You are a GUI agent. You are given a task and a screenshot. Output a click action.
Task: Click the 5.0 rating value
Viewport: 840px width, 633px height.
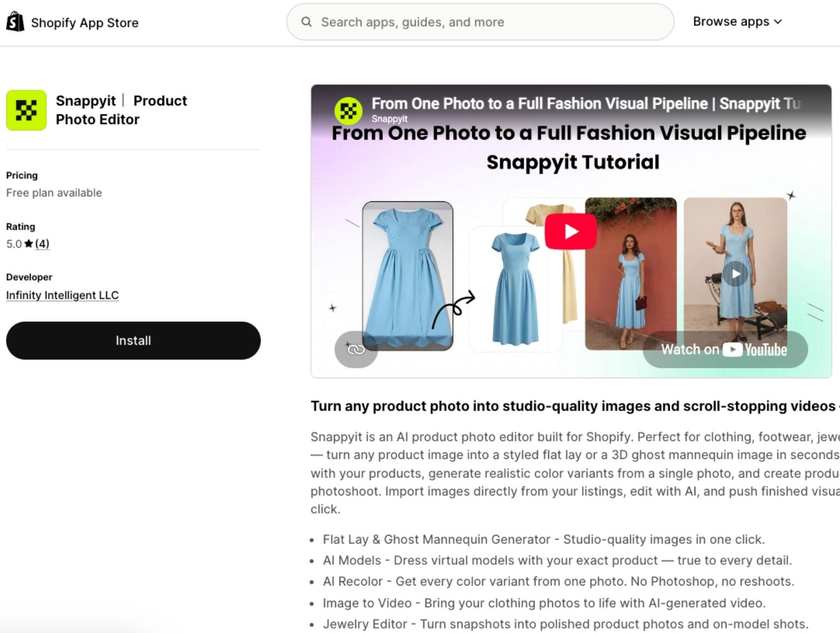tap(14, 244)
